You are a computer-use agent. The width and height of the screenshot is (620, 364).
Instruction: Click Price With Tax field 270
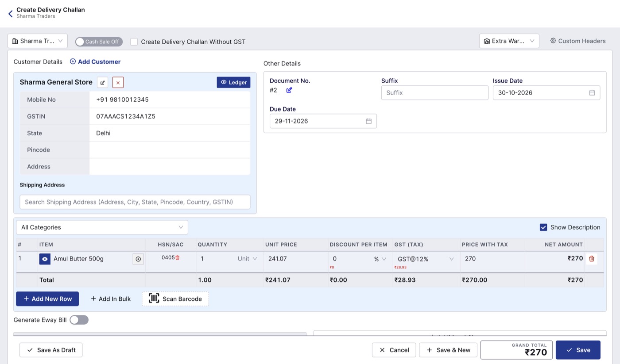[492, 259]
